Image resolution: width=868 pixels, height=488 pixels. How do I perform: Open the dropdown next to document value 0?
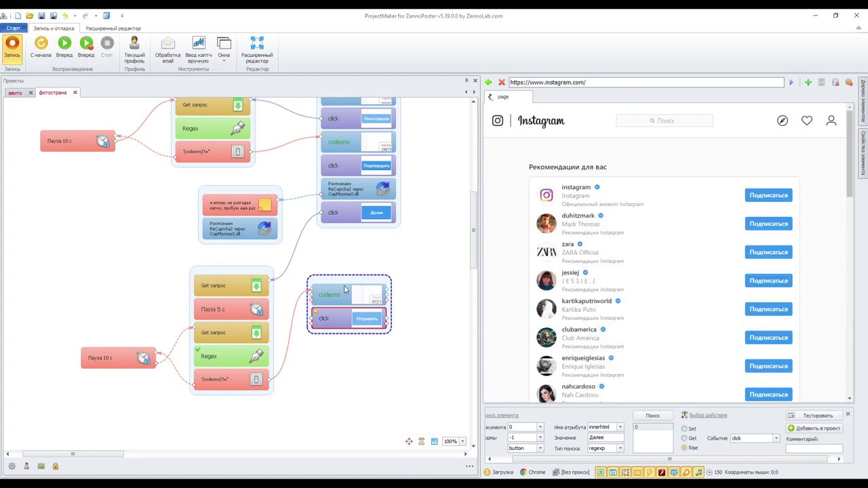pos(540,427)
